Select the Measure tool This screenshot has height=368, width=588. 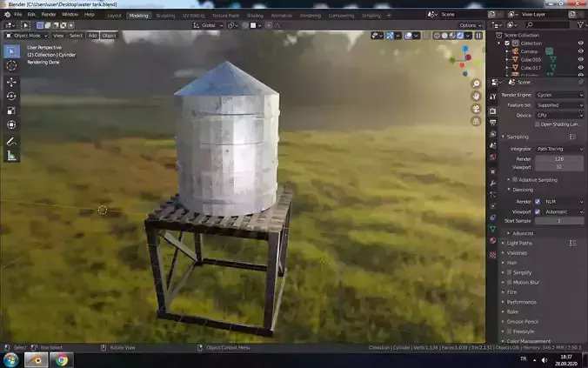pyautogui.click(x=11, y=156)
